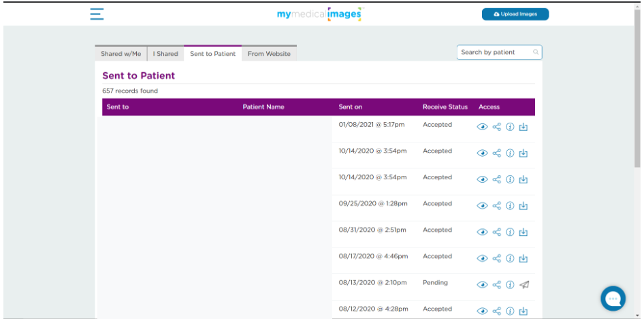Share the 08/31/2020 2:51pm record
The image size is (644, 319).
[496, 232]
